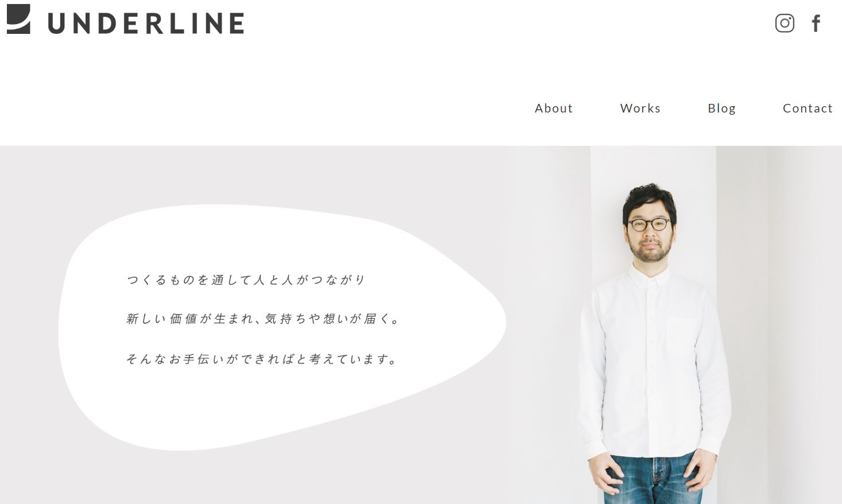Open the Facebook page icon
Screen dimensions: 842x504
[x=816, y=23]
